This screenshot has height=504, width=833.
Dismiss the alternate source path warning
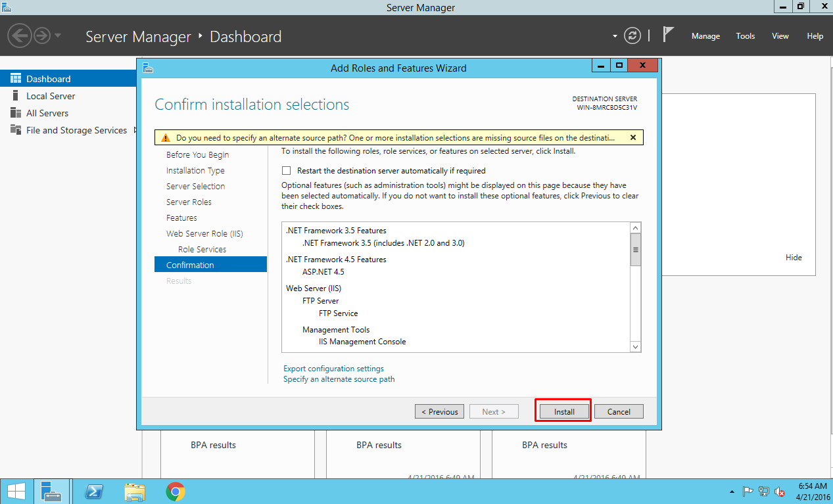point(632,137)
